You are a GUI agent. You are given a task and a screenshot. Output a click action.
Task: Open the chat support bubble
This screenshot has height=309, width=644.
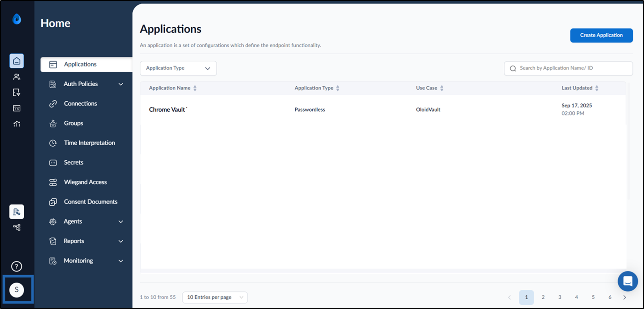point(628,281)
